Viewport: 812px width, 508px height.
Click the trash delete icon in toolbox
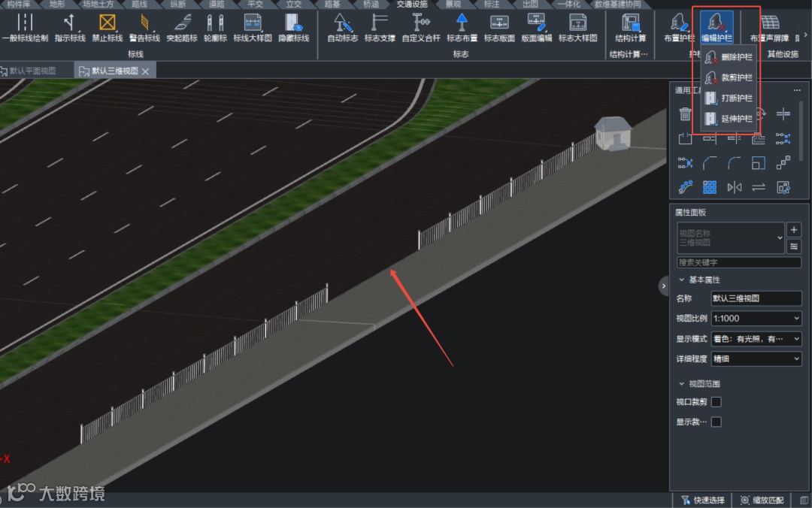pos(685,114)
